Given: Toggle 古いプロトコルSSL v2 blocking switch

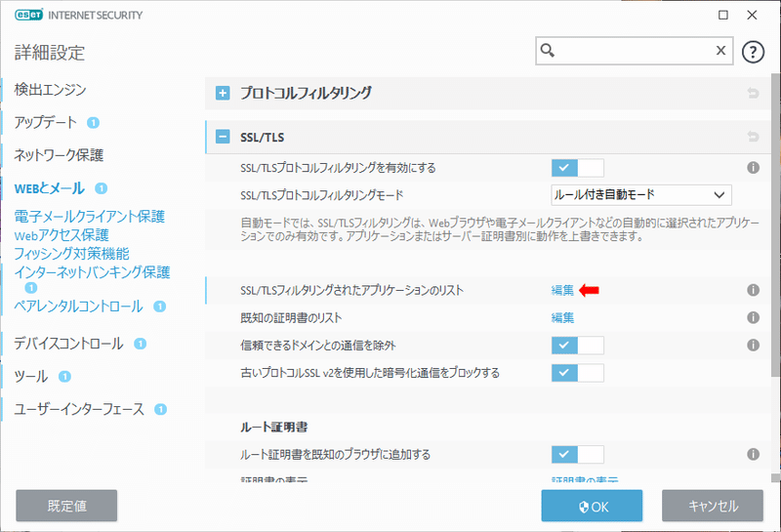Looking at the screenshot, I should tap(578, 373).
